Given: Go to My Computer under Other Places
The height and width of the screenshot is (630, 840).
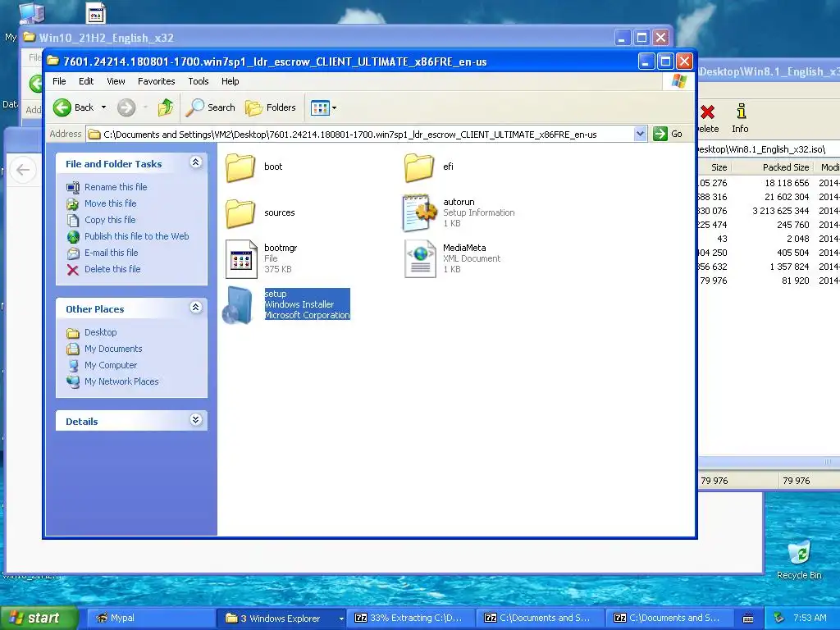Looking at the screenshot, I should [x=111, y=365].
